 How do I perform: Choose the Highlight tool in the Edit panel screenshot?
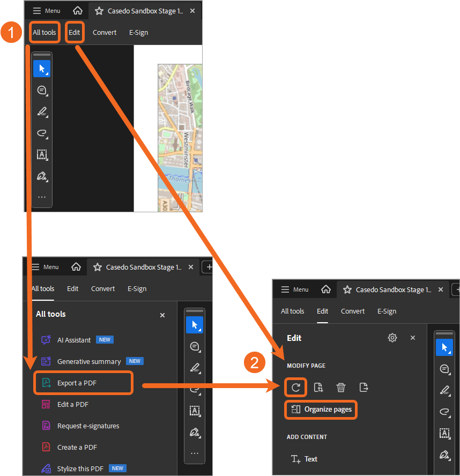point(444,390)
